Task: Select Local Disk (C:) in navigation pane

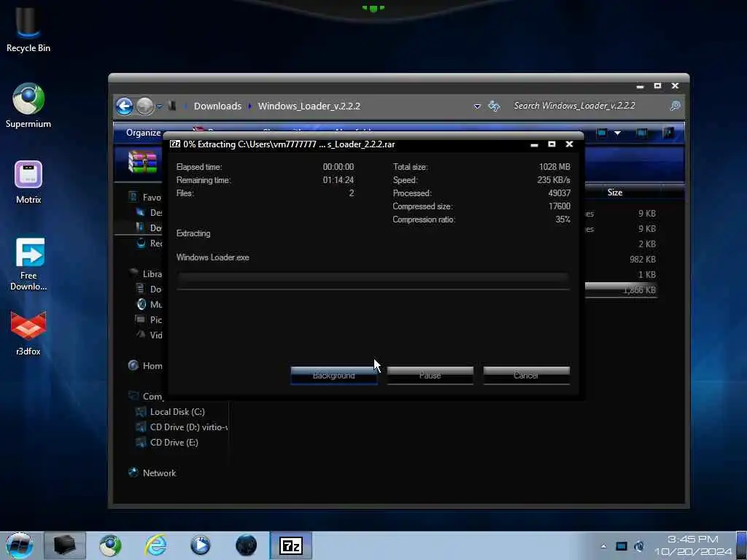Action: [177, 412]
